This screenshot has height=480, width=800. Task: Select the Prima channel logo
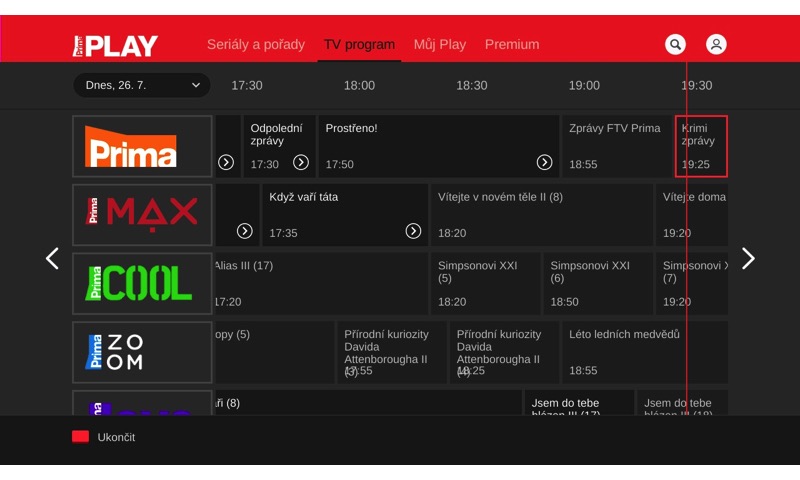pyautogui.click(x=142, y=146)
